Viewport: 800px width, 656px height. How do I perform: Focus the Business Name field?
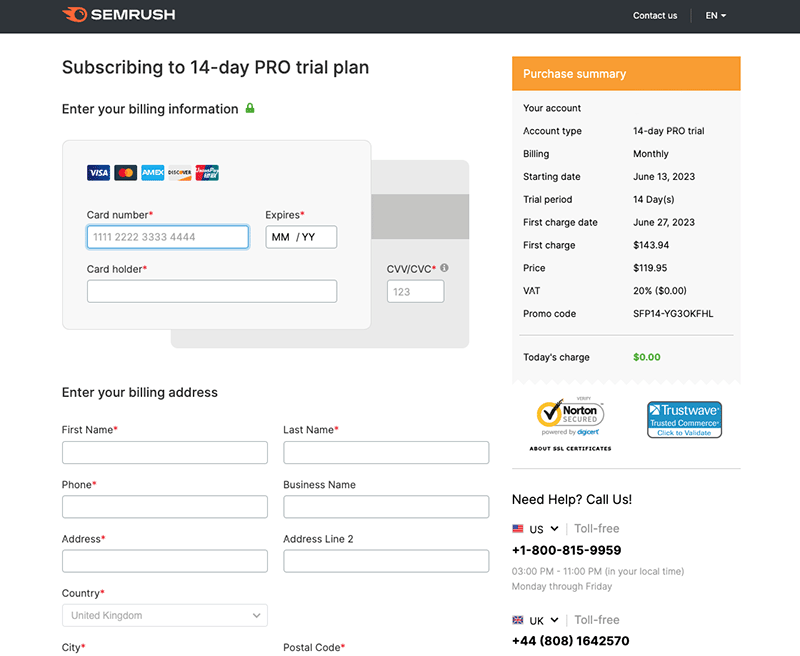click(x=386, y=507)
